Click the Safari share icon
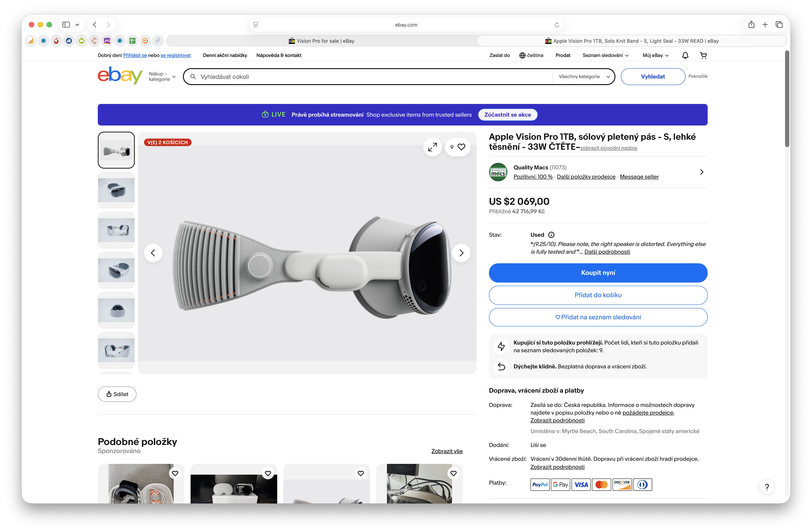Screen dimensions: 812x532 pyautogui.click(x=751, y=25)
